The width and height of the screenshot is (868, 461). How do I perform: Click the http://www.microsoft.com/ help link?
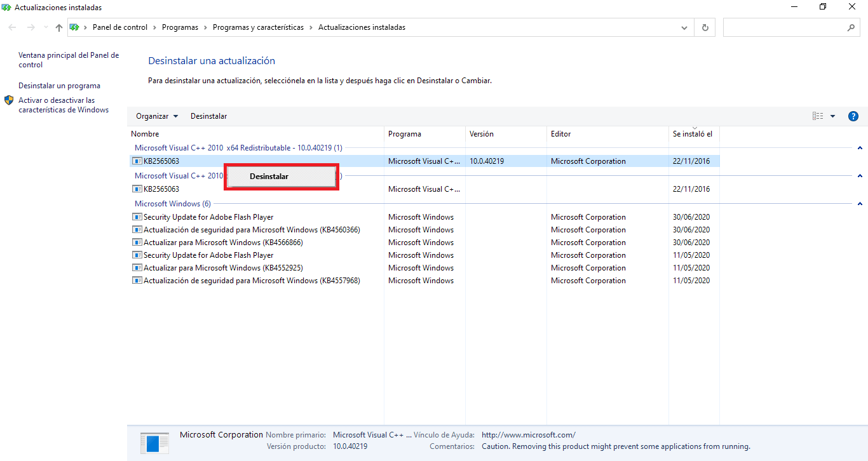[x=529, y=435]
